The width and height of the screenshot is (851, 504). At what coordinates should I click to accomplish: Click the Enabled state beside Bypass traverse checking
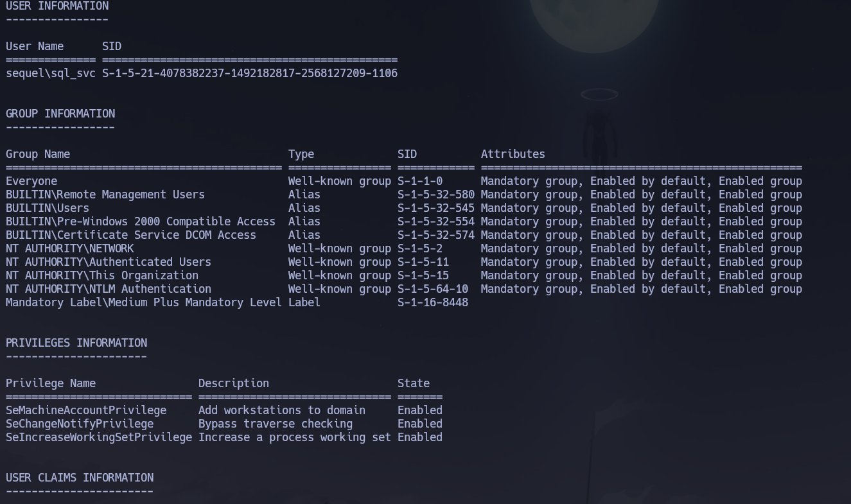[x=420, y=424]
